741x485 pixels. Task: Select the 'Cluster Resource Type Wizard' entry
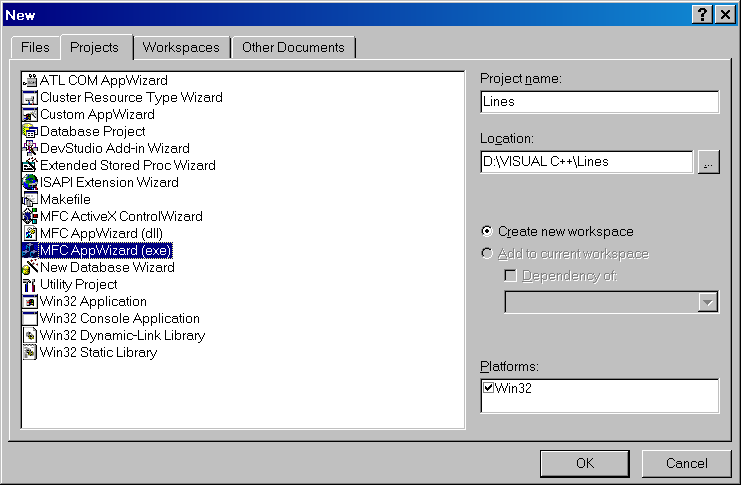(x=131, y=97)
